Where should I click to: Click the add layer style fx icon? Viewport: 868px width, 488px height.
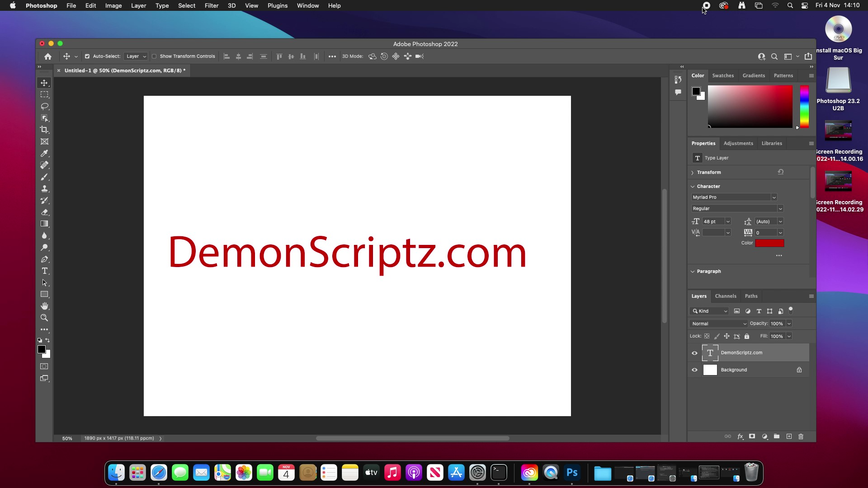point(740,436)
